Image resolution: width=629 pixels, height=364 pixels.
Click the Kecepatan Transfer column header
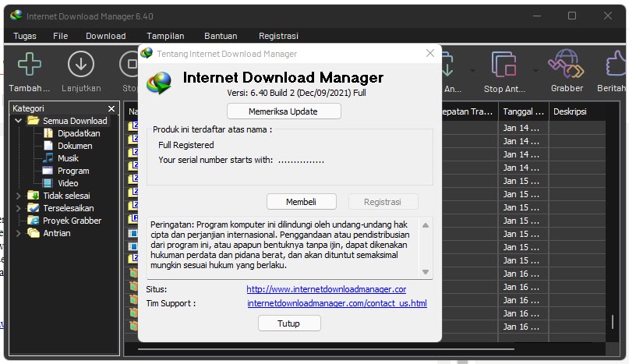469,111
